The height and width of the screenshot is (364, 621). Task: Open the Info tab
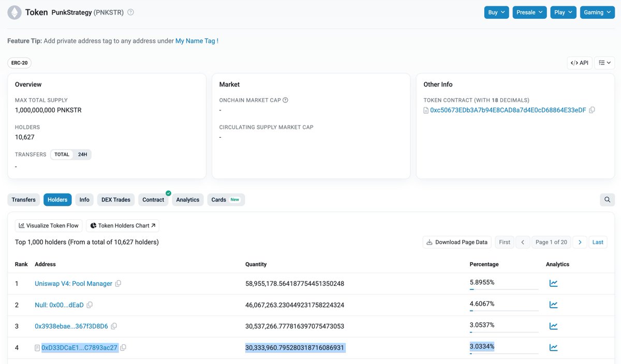84,200
